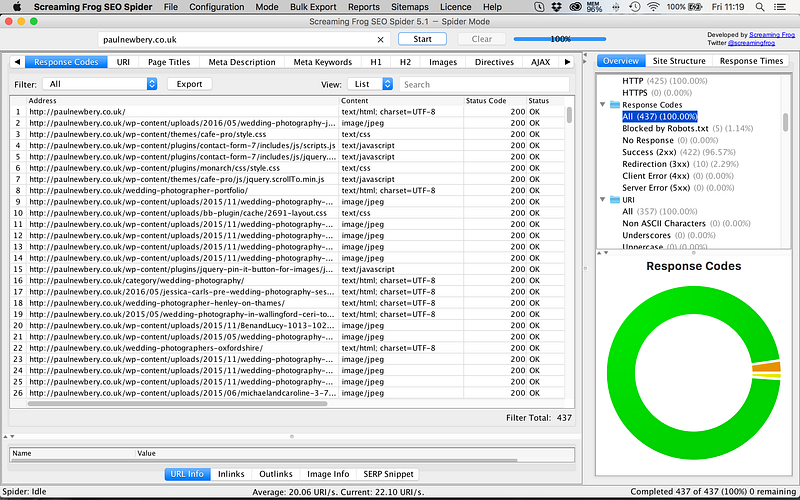Switch to the AJAX tab
Viewport: 800px width, 500px height.
click(x=540, y=62)
